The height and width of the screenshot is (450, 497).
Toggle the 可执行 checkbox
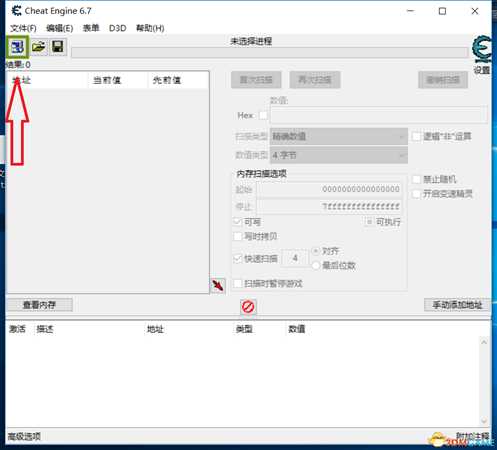369,222
